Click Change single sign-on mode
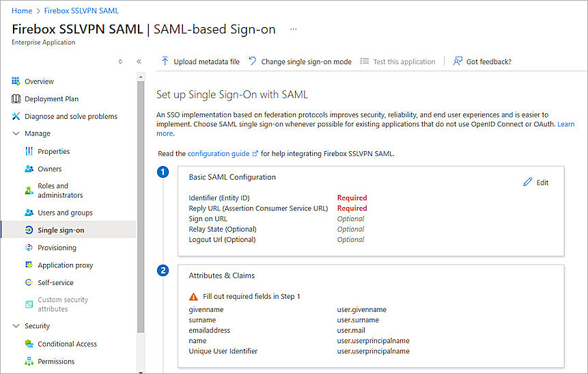The width and height of the screenshot is (588, 374). click(x=300, y=62)
